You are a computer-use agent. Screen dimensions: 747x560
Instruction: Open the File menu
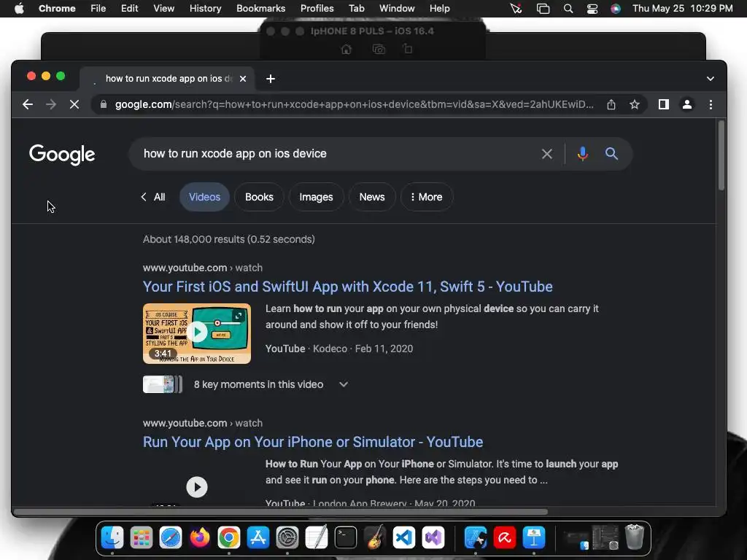pyautogui.click(x=98, y=9)
